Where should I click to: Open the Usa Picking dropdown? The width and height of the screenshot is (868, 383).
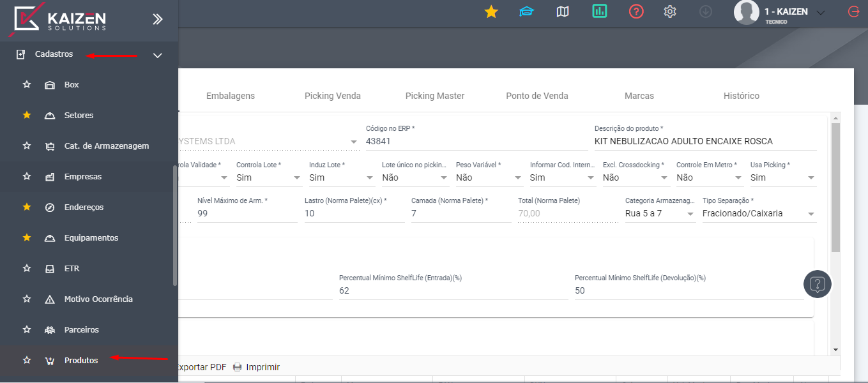(784, 177)
